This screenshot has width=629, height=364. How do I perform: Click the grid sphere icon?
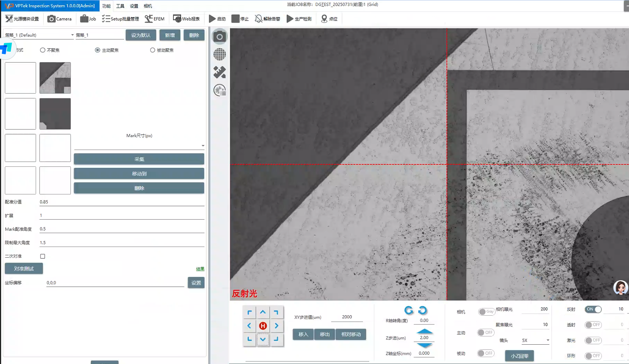tap(219, 54)
